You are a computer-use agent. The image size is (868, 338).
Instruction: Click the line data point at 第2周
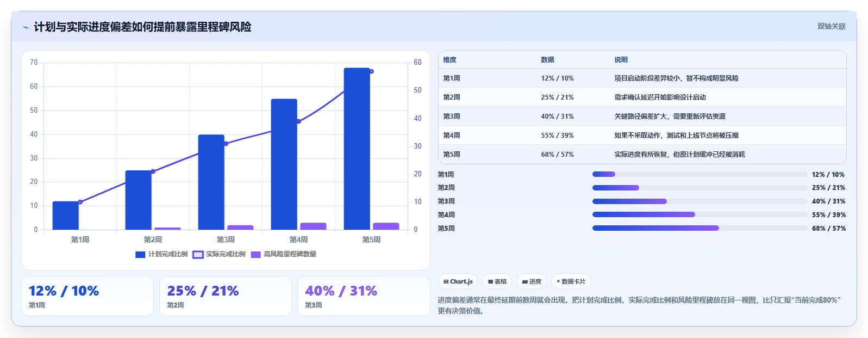point(153,171)
